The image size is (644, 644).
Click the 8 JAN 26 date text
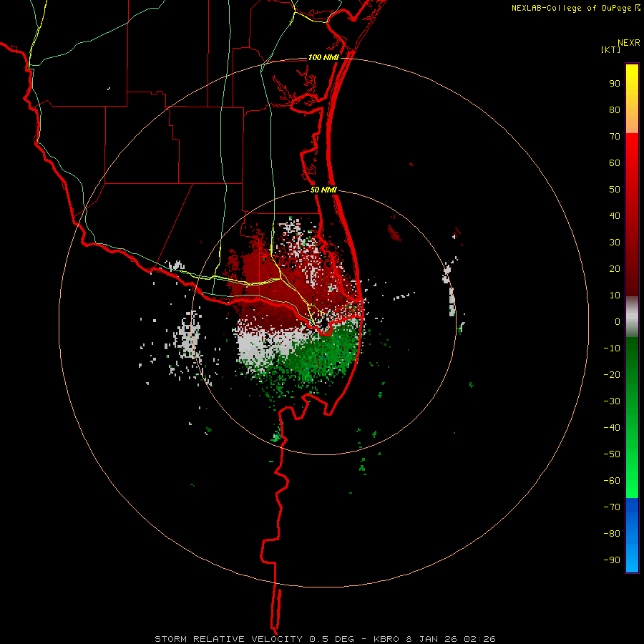tap(431, 639)
